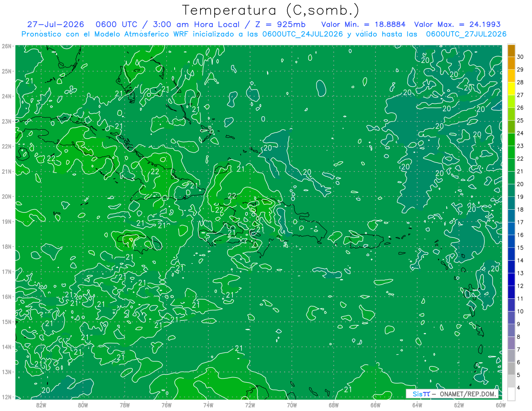Image resolution: width=532 pixels, height=411 pixels.
Task: Click the "28" label on the color scale
Action: tap(520, 82)
